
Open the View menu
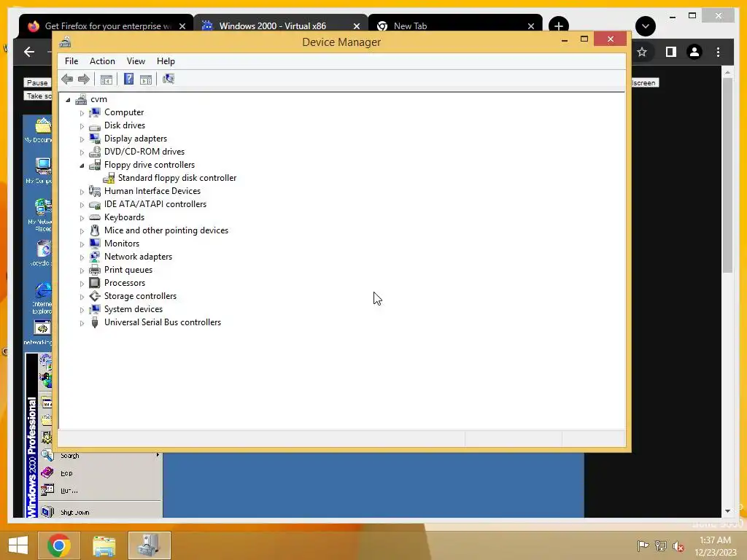136,61
